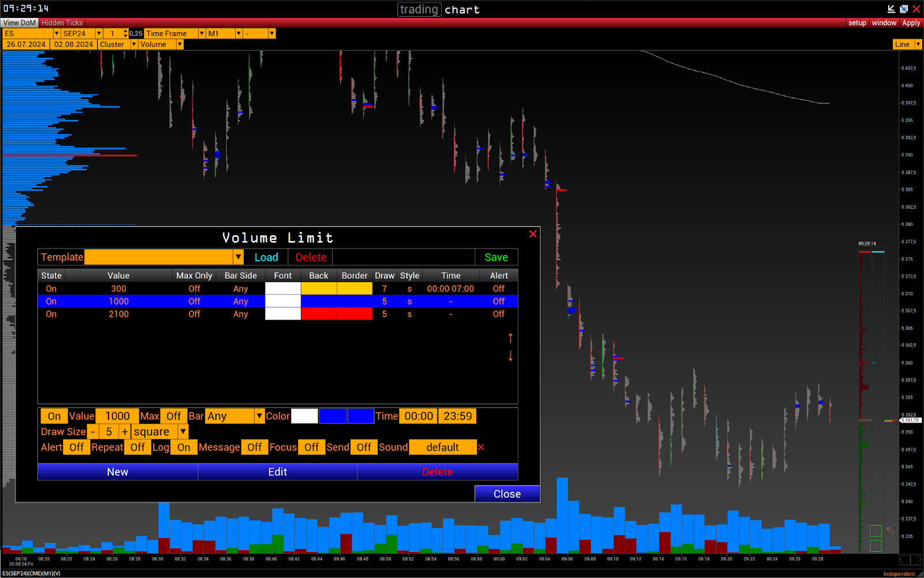
Task: Move selected row up with arrow
Action: [x=511, y=338]
